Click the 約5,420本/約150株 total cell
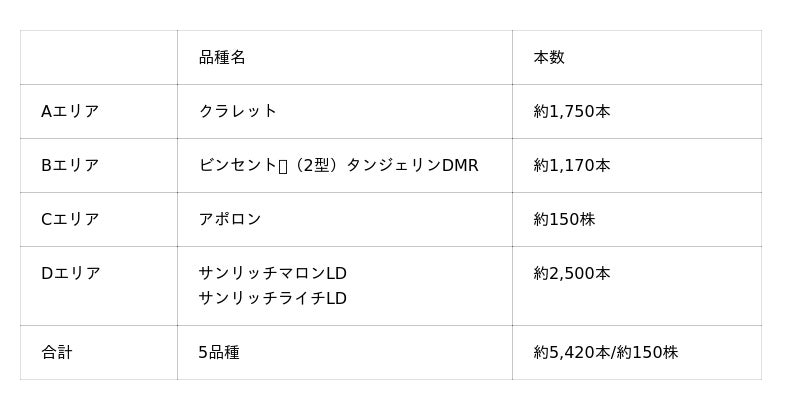The image size is (800, 410). point(637,352)
